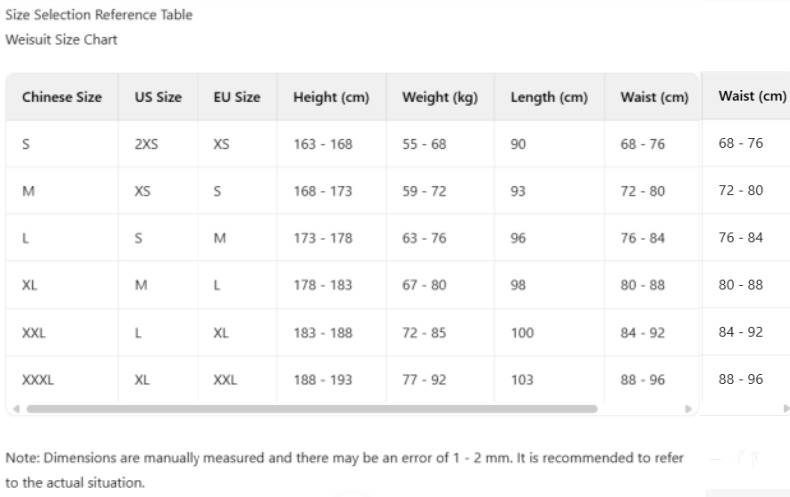Screen dimensions: 790x497
Task: Select the height range 178 - 183 cell
Action: click(x=323, y=285)
